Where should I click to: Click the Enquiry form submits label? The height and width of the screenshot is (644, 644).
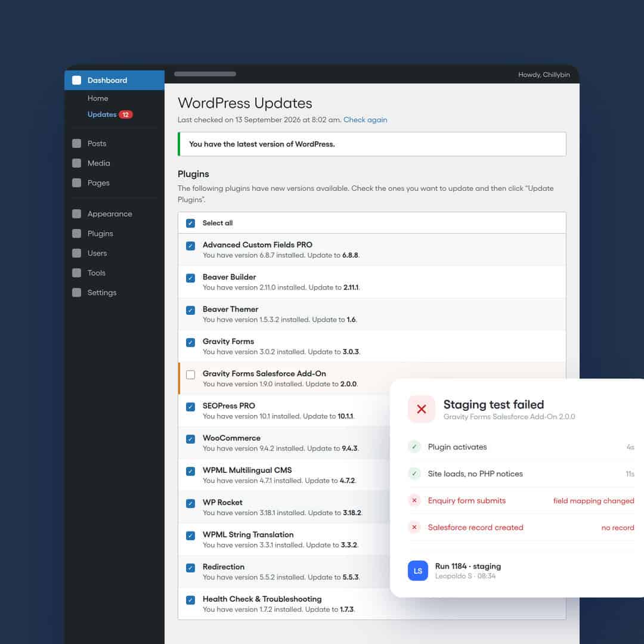(466, 501)
